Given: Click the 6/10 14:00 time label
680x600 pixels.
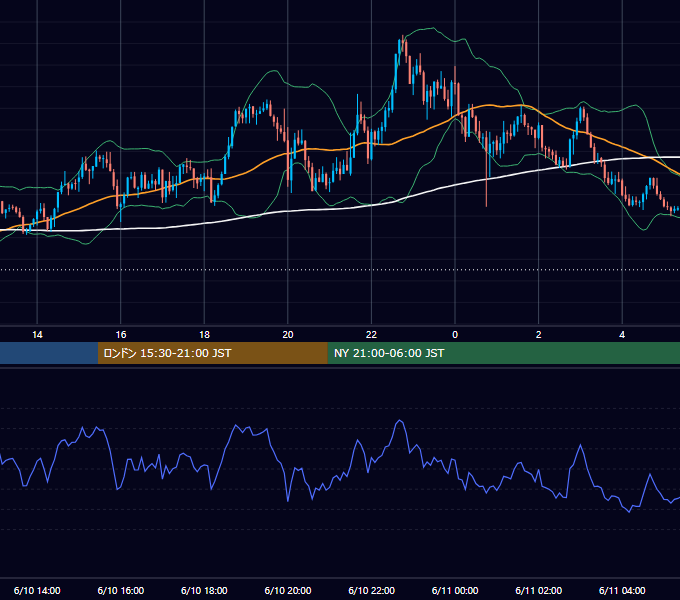Looking at the screenshot, I should 37,590.
